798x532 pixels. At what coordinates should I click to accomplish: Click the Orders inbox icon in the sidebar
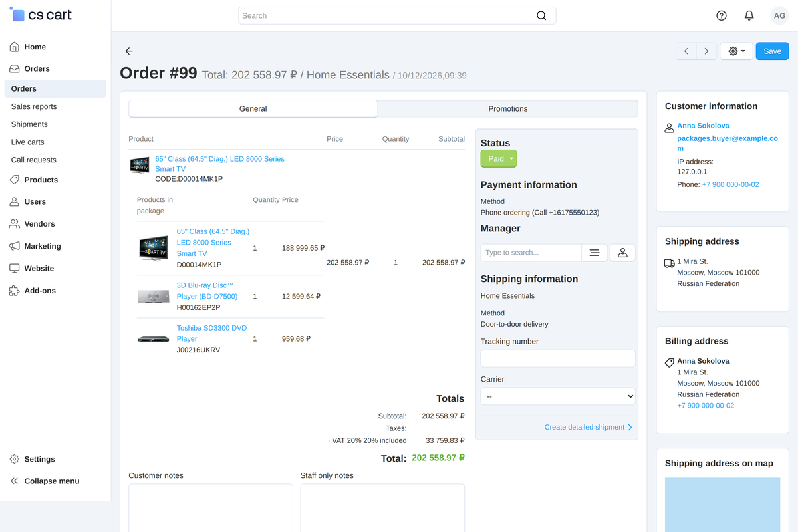point(15,68)
